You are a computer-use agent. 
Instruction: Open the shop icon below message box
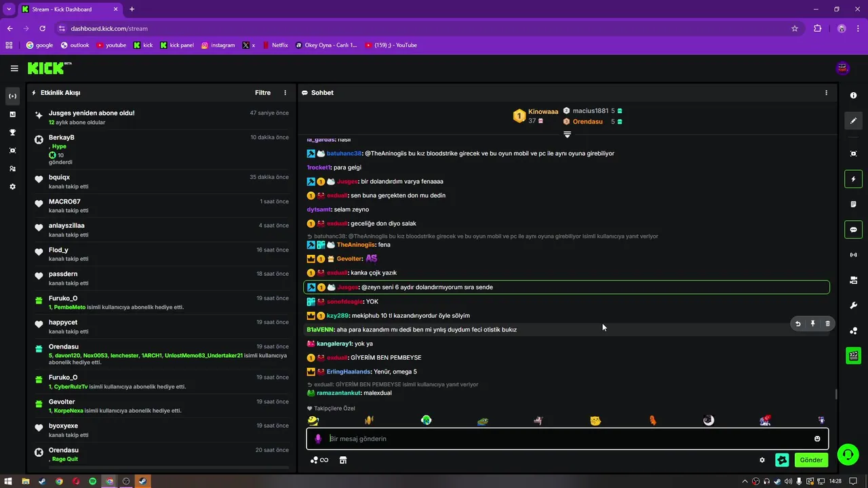(x=343, y=460)
